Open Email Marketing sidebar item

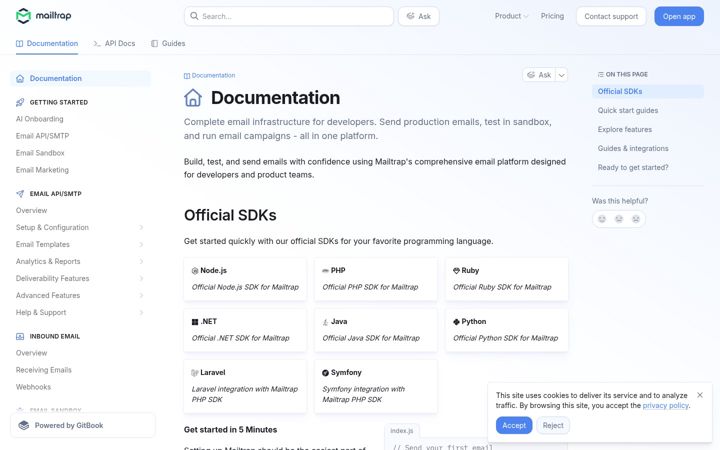(42, 170)
